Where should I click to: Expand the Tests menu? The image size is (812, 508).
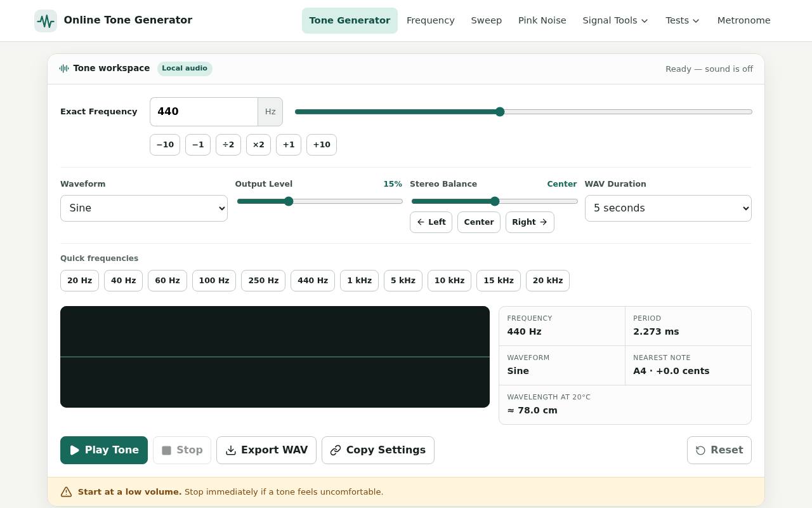coord(683,20)
